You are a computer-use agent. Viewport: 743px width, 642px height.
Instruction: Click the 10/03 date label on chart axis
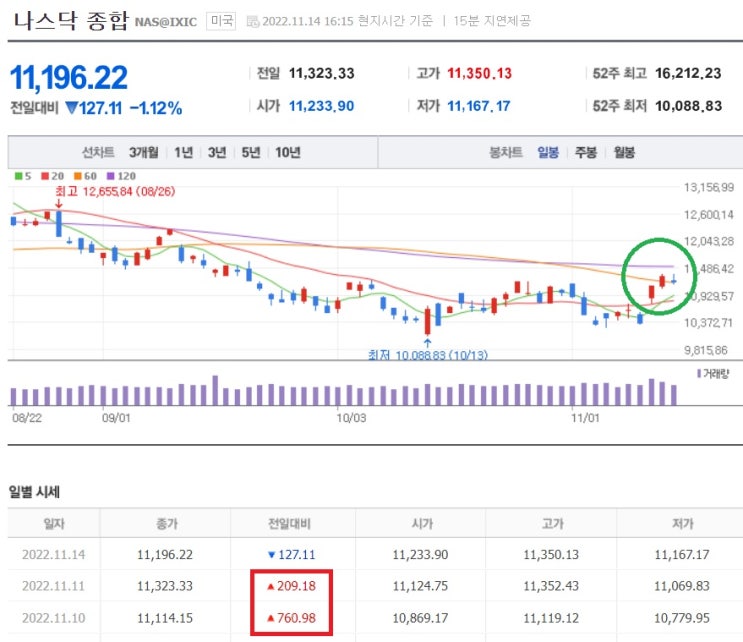351,418
